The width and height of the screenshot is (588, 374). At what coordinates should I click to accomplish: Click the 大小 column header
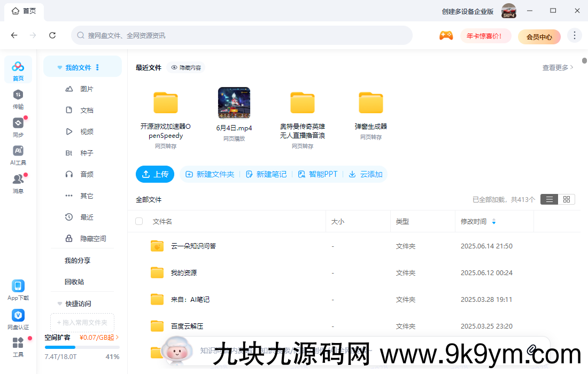[337, 222]
